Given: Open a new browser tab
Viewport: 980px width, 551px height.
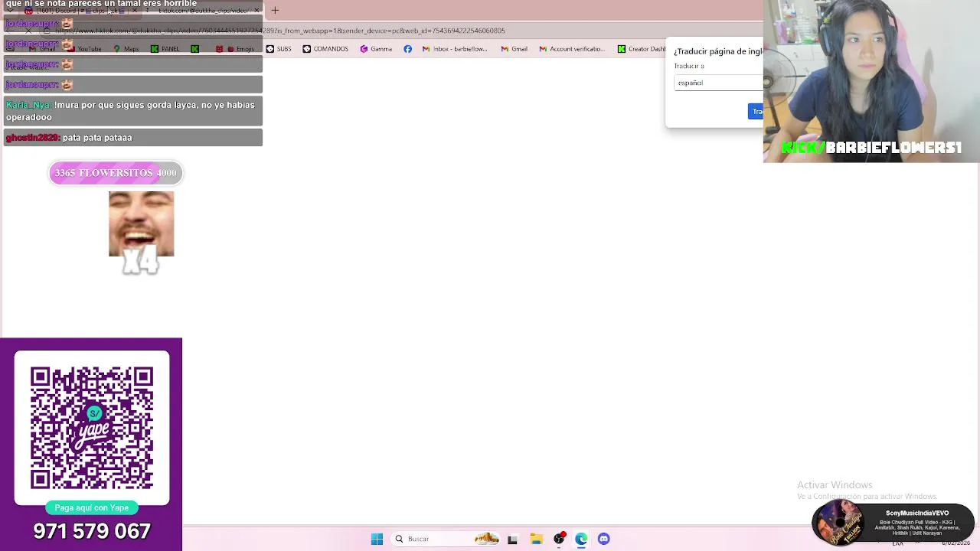Looking at the screenshot, I should (275, 10).
